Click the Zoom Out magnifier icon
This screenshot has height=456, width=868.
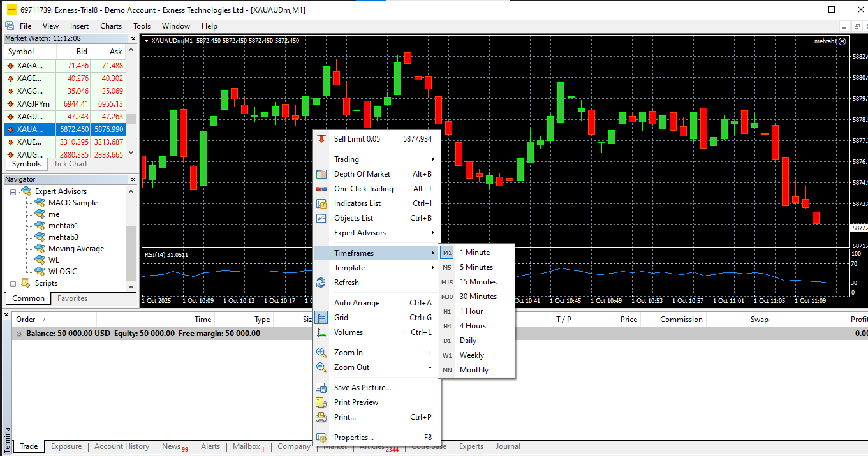tap(321, 367)
